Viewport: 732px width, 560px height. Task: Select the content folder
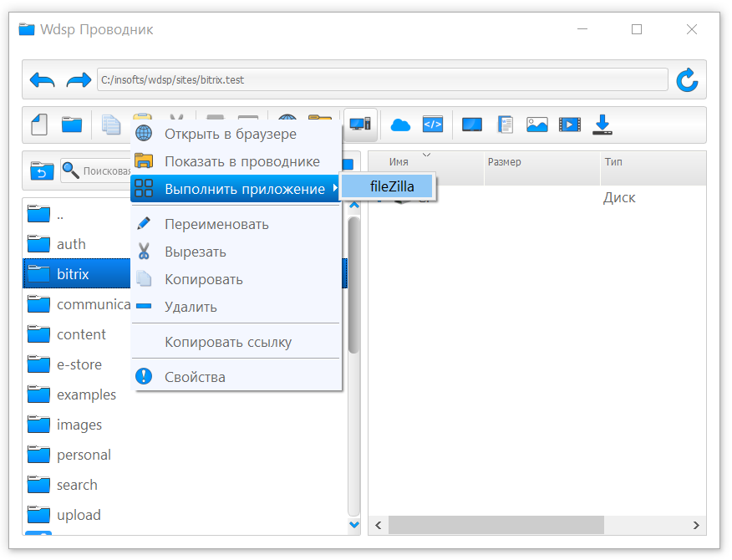pyautogui.click(x=77, y=334)
